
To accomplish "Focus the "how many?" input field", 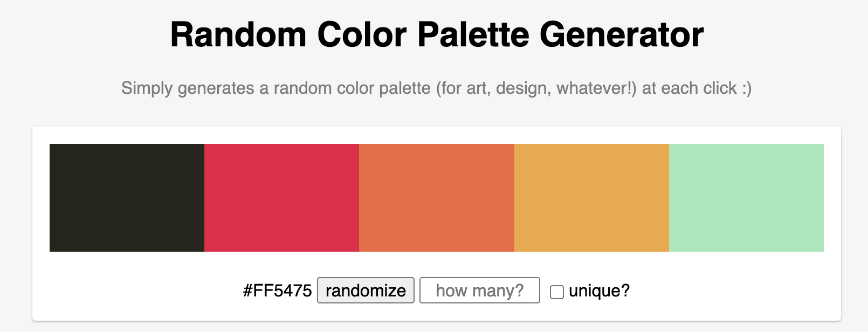I will tap(479, 290).
